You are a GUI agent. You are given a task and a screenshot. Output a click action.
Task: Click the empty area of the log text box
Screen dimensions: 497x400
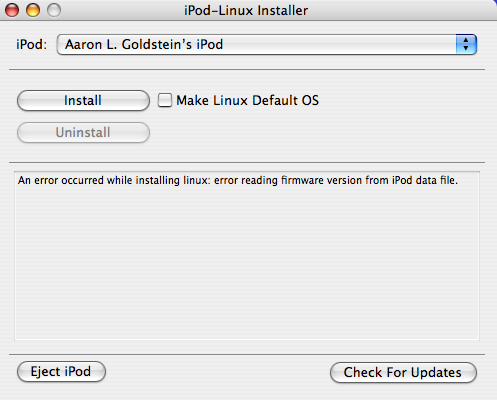[x=247, y=263]
